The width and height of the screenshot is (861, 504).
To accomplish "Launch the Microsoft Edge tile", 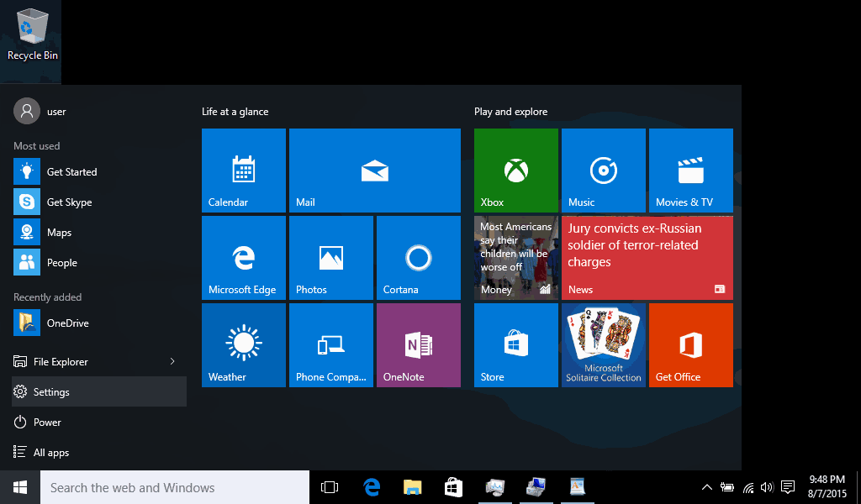I will click(244, 258).
